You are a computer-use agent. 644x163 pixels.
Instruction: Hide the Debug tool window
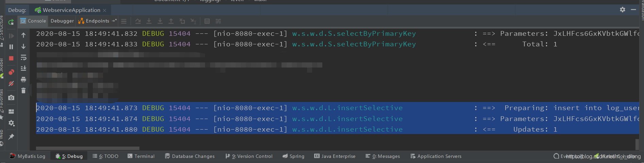pos(633,10)
